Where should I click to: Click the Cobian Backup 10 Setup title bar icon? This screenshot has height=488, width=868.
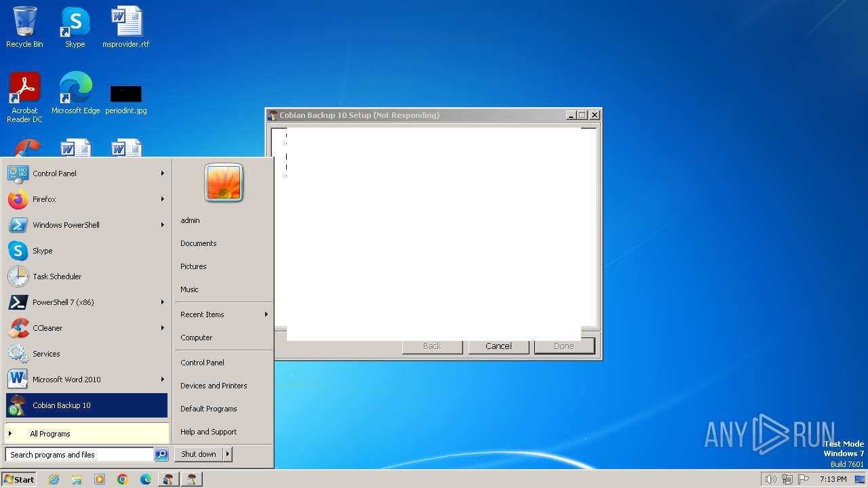[x=273, y=115]
